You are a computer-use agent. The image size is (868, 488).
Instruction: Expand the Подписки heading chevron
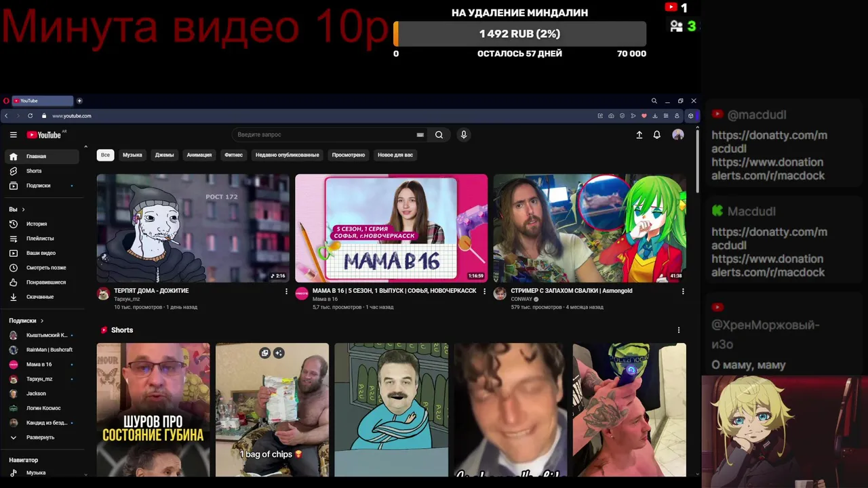tap(42, 321)
